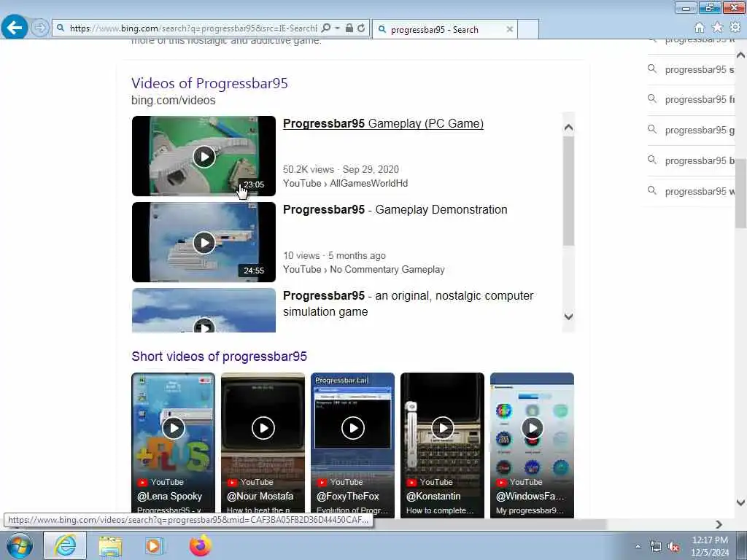Play the @FoxyTheFox short video
The image size is (747, 560).
click(x=352, y=446)
